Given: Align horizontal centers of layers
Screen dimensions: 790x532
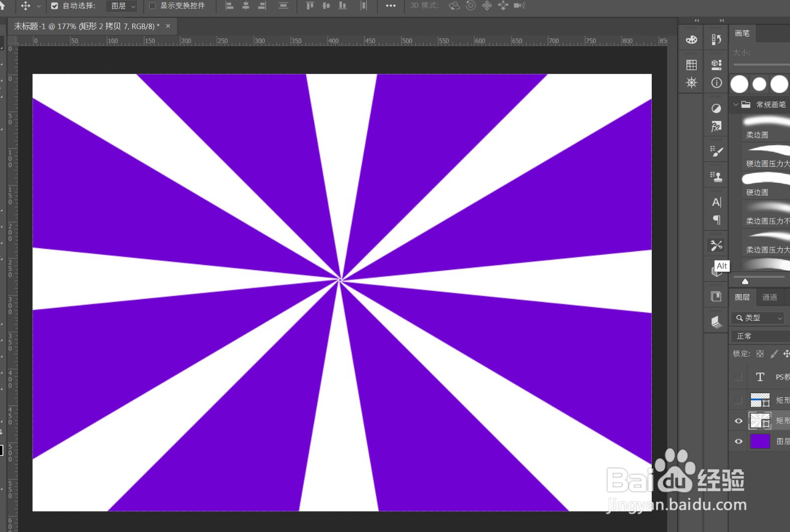Looking at the screenshot, I should tap(246, 6).
